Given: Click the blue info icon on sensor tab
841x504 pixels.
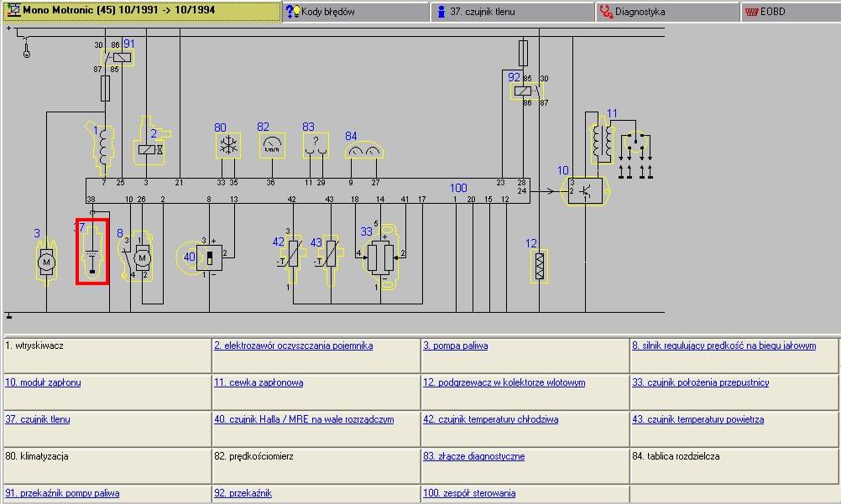Looking at the screenshot, I should click(441, 12).
